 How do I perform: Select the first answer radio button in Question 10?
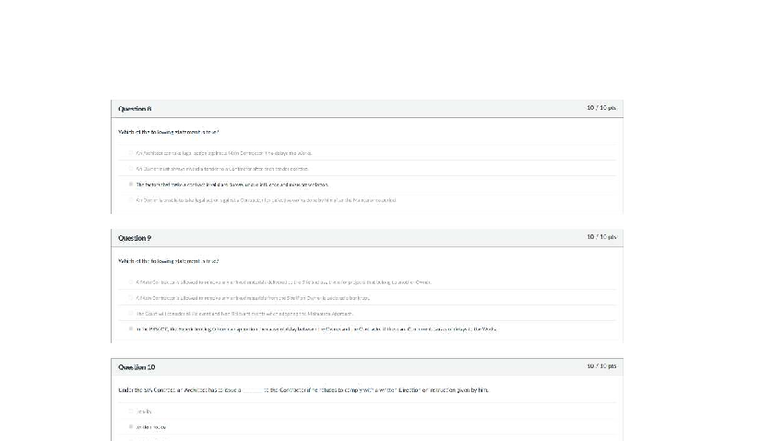(131, 411)
